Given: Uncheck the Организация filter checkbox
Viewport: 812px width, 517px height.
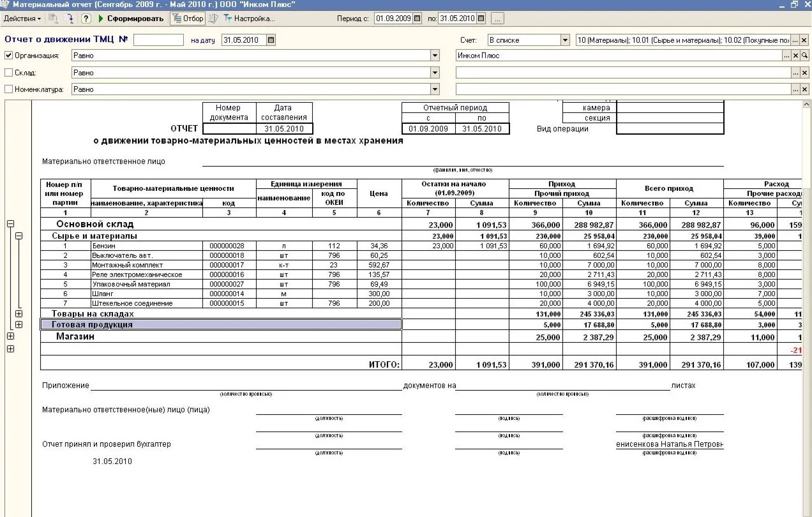Looking at the screenshot, I should coord(9,56).
